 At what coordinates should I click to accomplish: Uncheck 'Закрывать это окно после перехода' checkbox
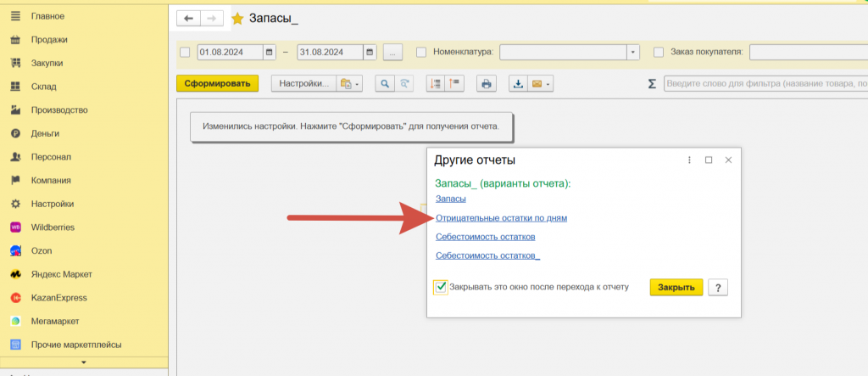click(441, 287)
